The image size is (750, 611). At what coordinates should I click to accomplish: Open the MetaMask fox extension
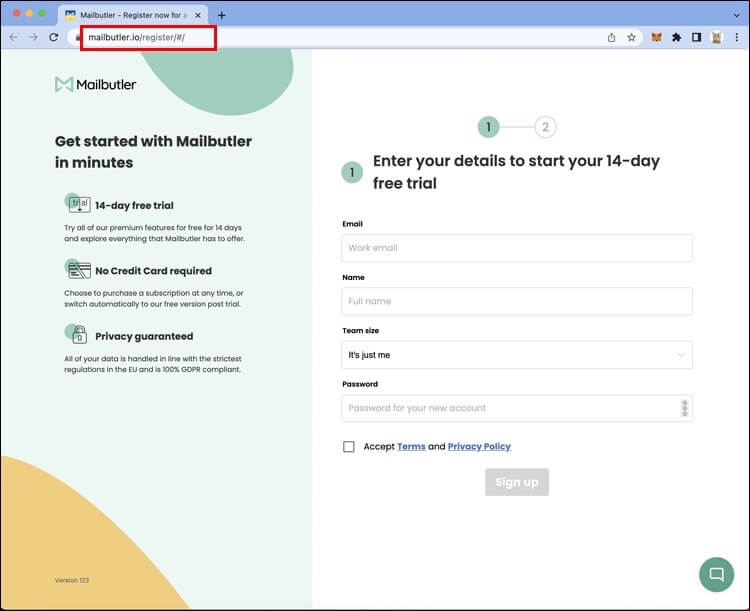coord(657,37)
